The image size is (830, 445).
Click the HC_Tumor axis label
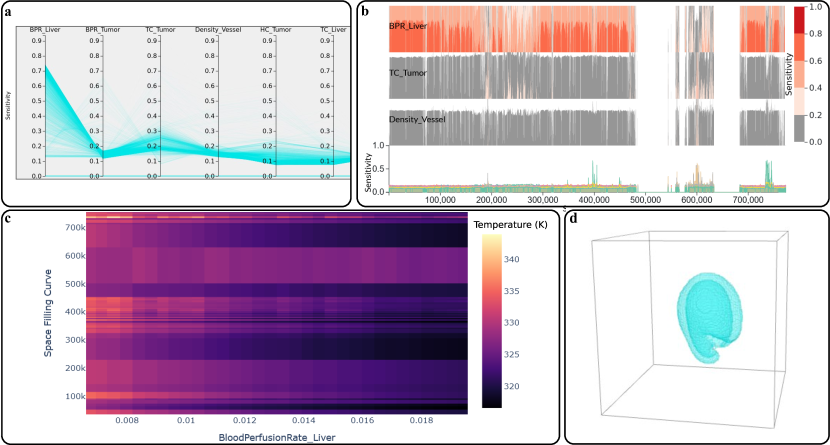[276, 30]
